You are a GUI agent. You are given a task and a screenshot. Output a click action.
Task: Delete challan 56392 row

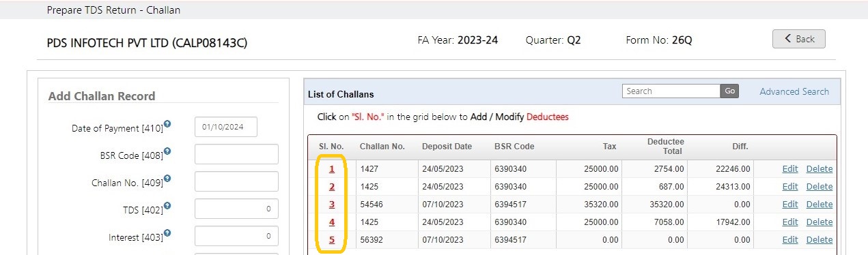tap(820, 240)
